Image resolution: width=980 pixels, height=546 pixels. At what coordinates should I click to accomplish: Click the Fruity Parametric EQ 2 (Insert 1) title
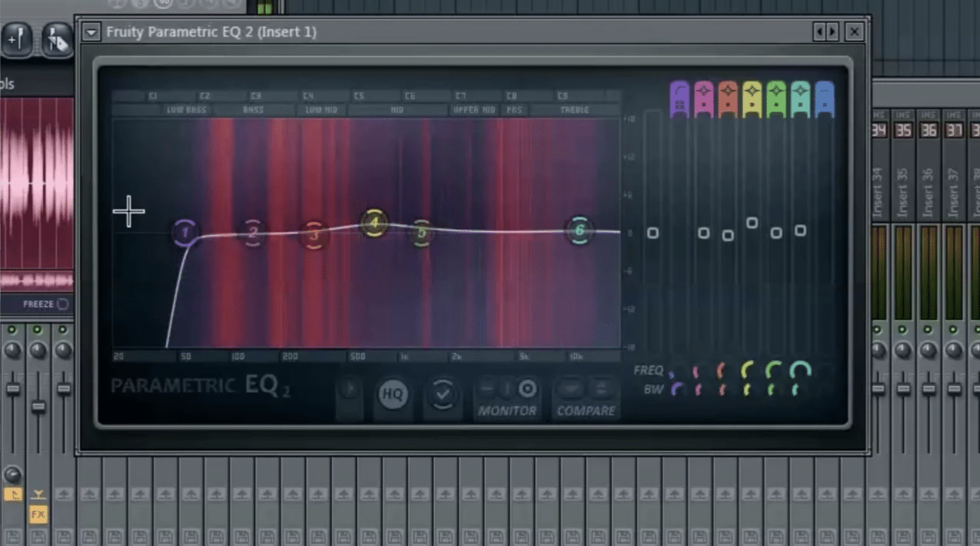[211, 32]
